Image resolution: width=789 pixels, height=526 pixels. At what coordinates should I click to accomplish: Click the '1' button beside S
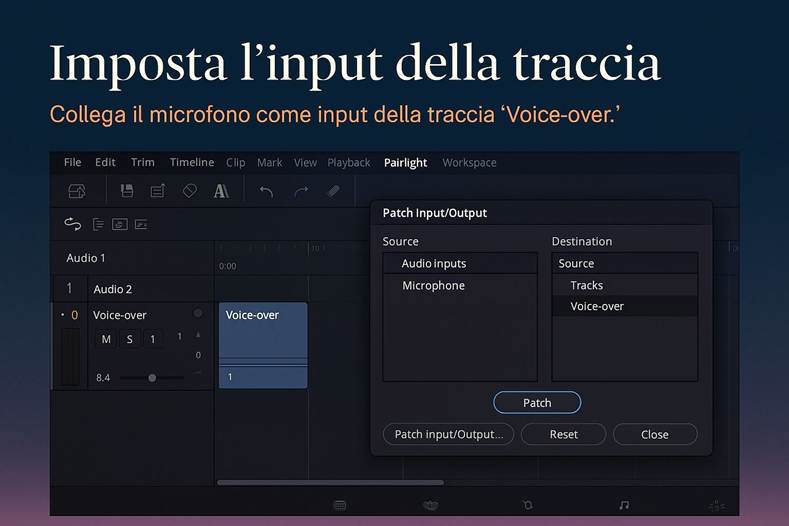click(153, 339)
